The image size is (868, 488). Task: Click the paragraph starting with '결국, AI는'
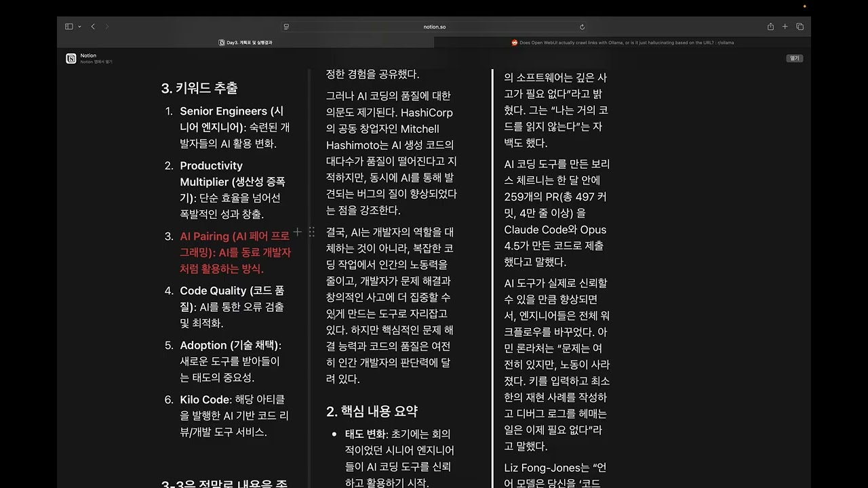(x=391, y=305)
